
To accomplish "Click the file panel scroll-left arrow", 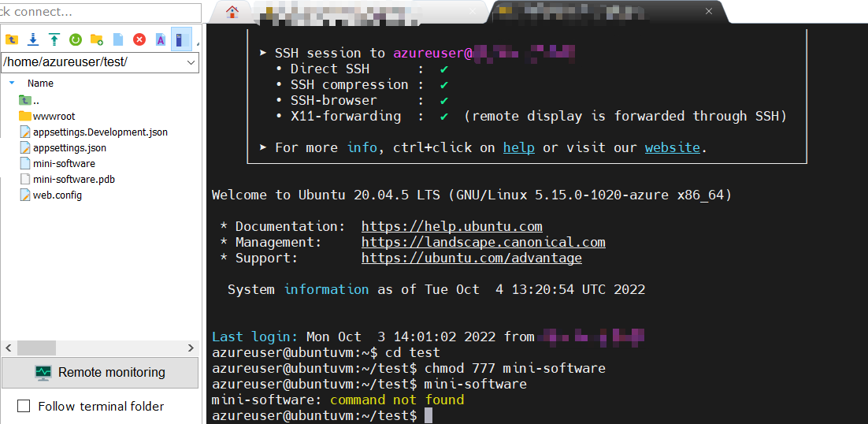I will click(9, 348).
